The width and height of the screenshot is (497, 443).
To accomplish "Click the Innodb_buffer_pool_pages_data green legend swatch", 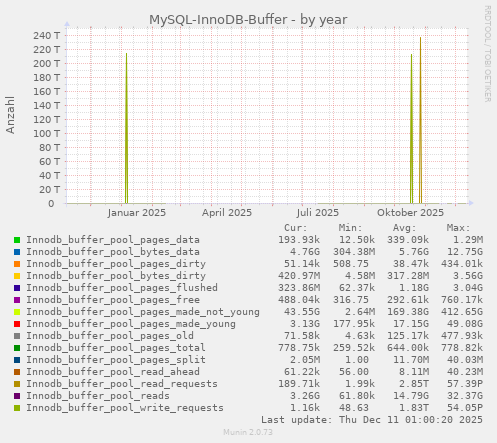I will click(x=17, y=240).
